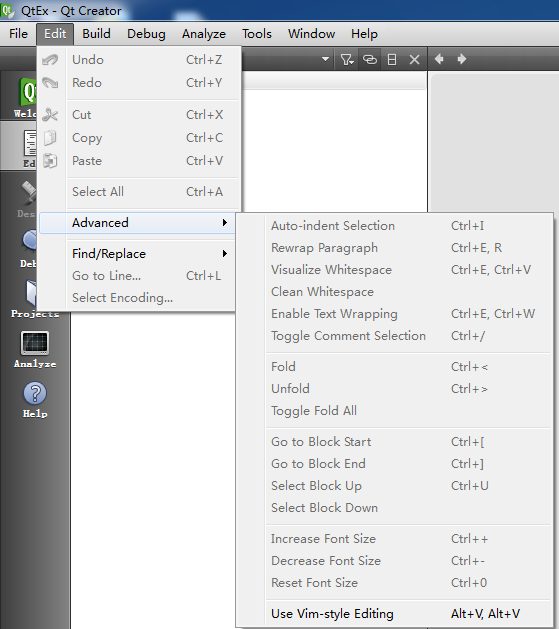The width and height of the screenshot is (559, 629).
Task: Click the Qt Creator title bar icon
Action: pos(7,10)
